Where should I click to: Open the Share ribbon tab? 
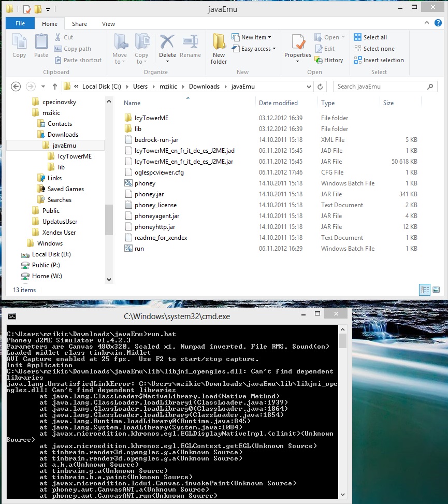(x=79, y=24)
